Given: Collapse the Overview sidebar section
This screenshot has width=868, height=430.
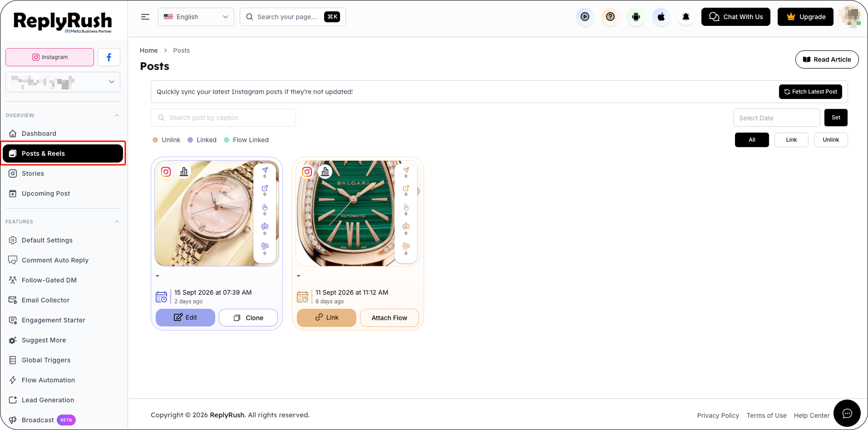Looking at the screenshot, I should (x=117, y=115).
